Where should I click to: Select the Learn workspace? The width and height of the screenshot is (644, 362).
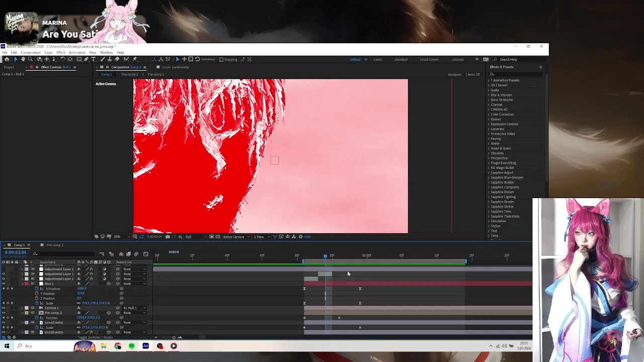pyautogui.click(x=378, y=59)
